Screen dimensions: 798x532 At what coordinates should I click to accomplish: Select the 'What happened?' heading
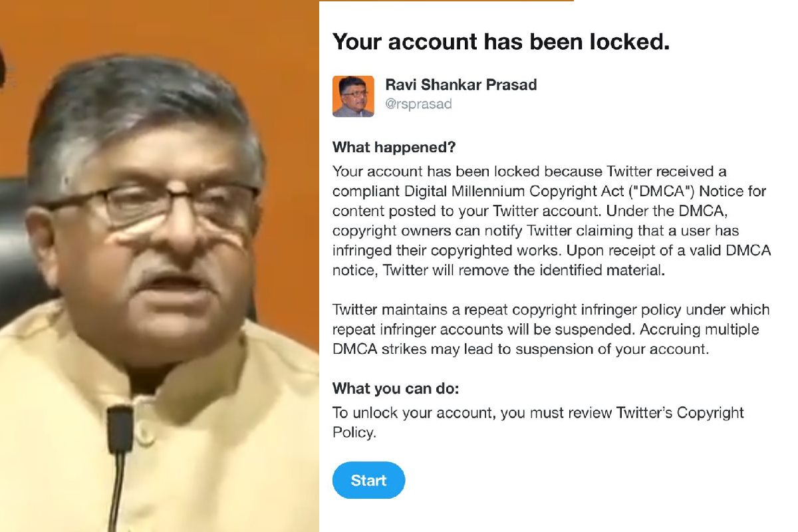[x=394, y=147]
